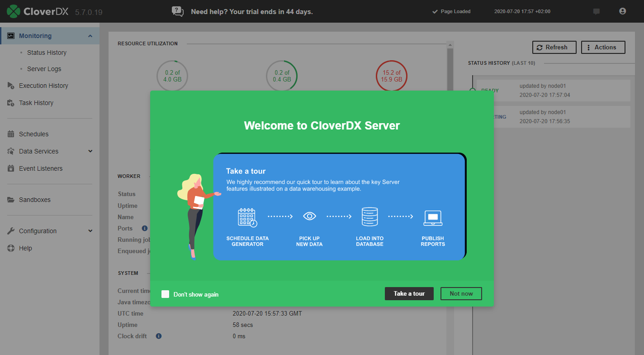Click the Schedule Data Generator calendar icon

tap(247, 217)
